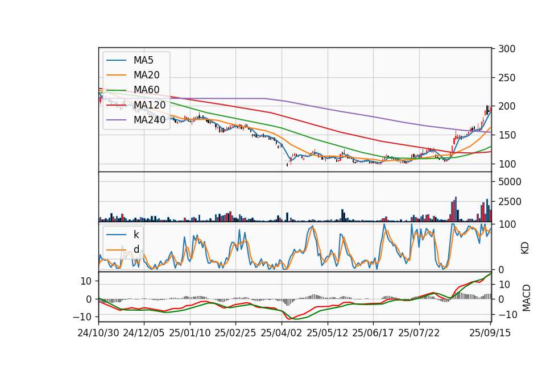
Task: Click the 25/09/15 date label
Action: pyautogui.click(x=490, y=333)
